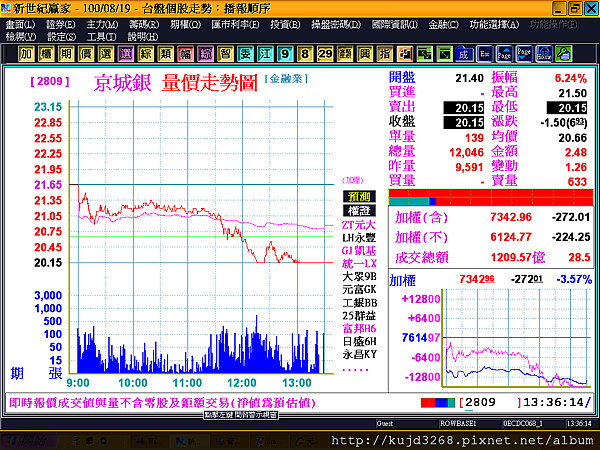Click the red 幅 toolbar icon
This screenshot has width=600, height=450.
tap(186, 54)
